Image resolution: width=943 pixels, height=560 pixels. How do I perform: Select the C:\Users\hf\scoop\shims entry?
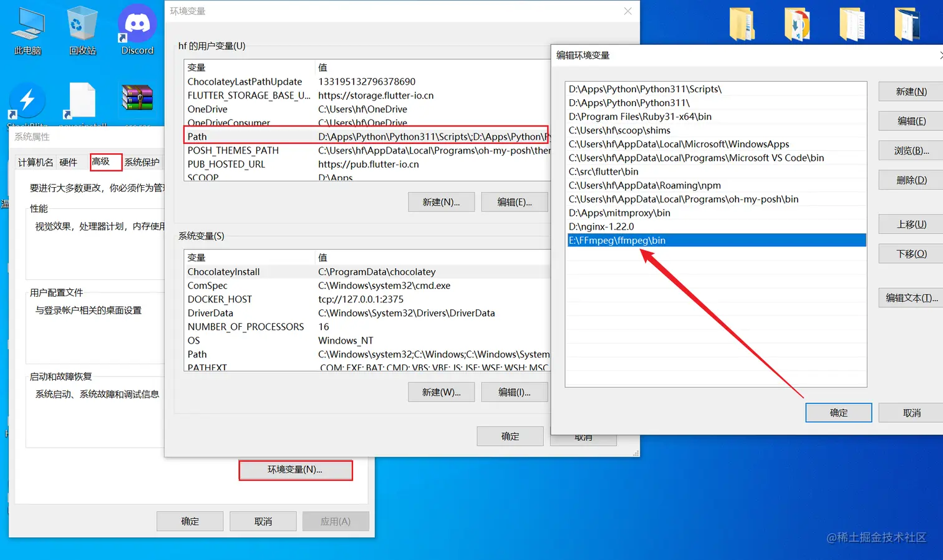tap(716, 130)
